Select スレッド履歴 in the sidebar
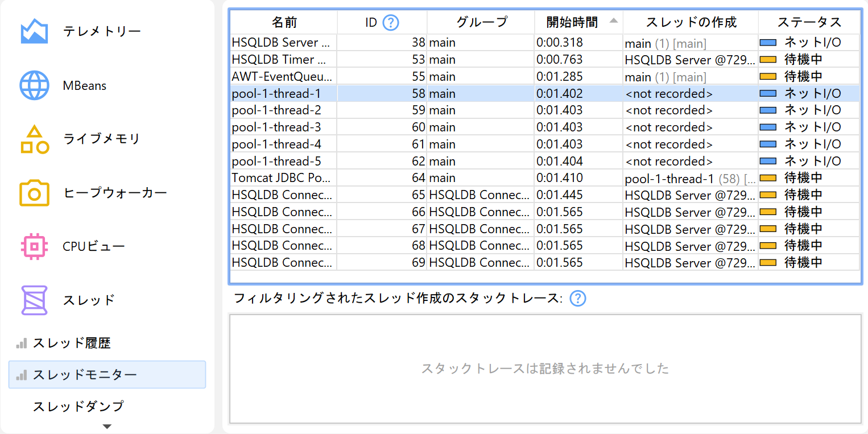Viewport: 868px width, 434px height. (x=72, y=343)
